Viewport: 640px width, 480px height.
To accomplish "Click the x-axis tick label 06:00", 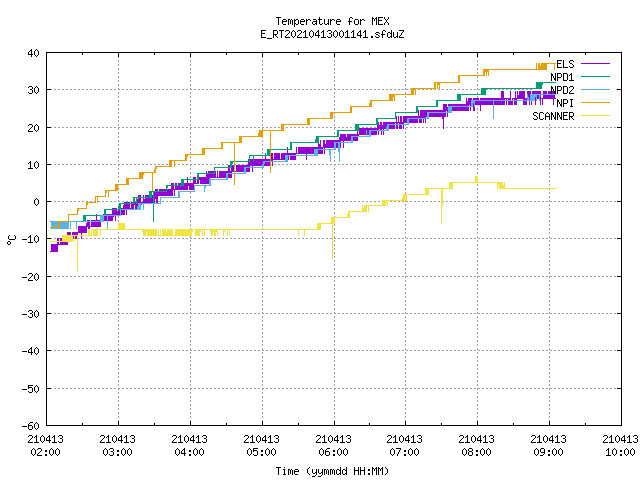I will [x=333, y=452].
